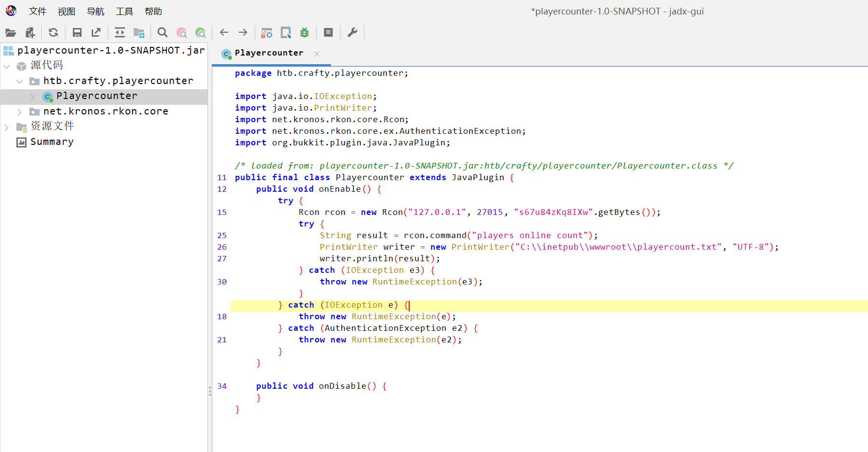Open the log viewer icon
This screenshot has height=452, width=868.
click(x=328, y=32)
